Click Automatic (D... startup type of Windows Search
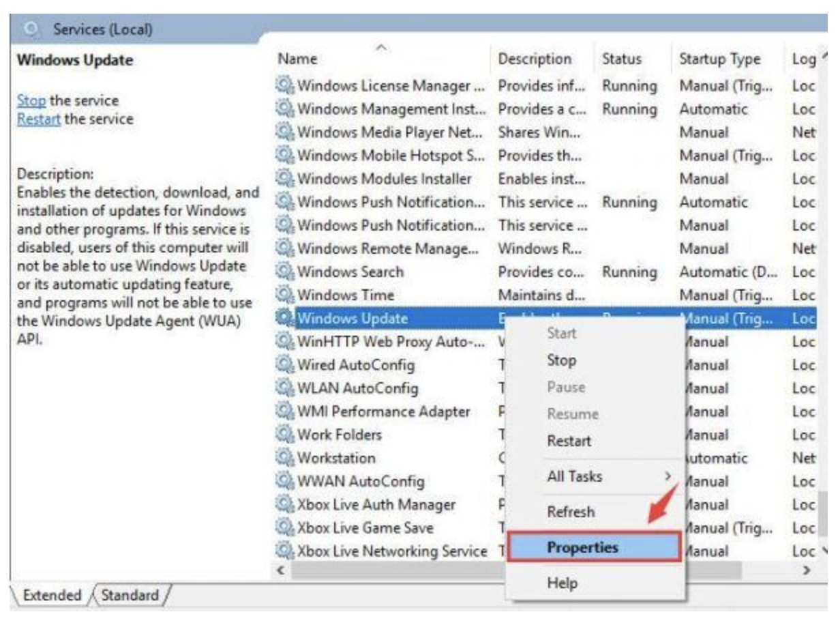 tap(728, 272)
